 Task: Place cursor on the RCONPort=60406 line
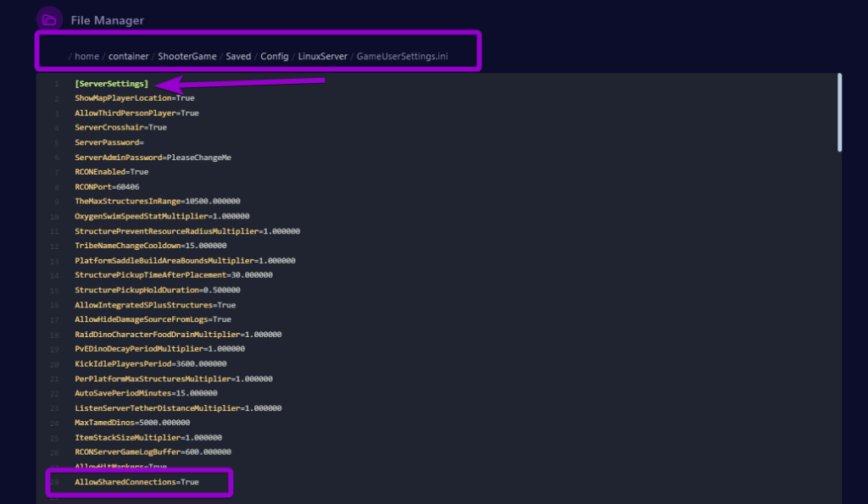pyautogui.click(x=107, y=187)
